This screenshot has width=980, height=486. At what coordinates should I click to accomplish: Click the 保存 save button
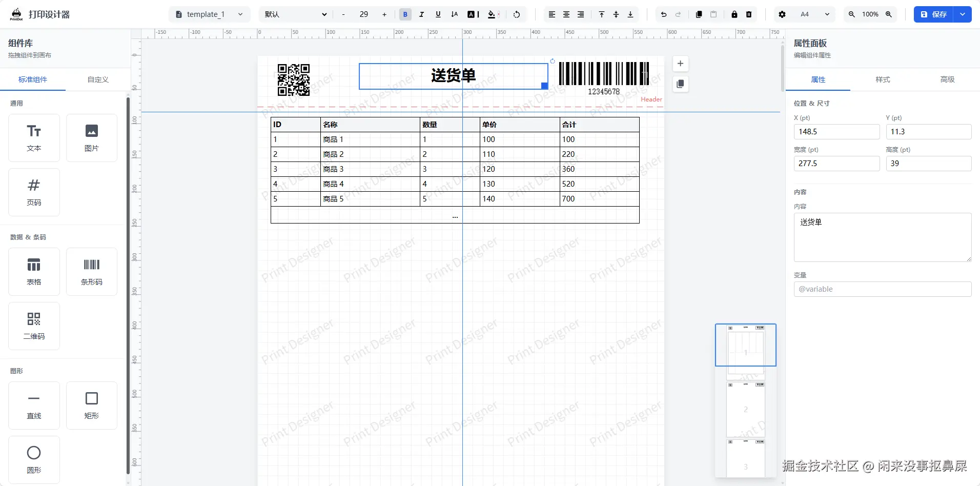(x=933, y=14)
